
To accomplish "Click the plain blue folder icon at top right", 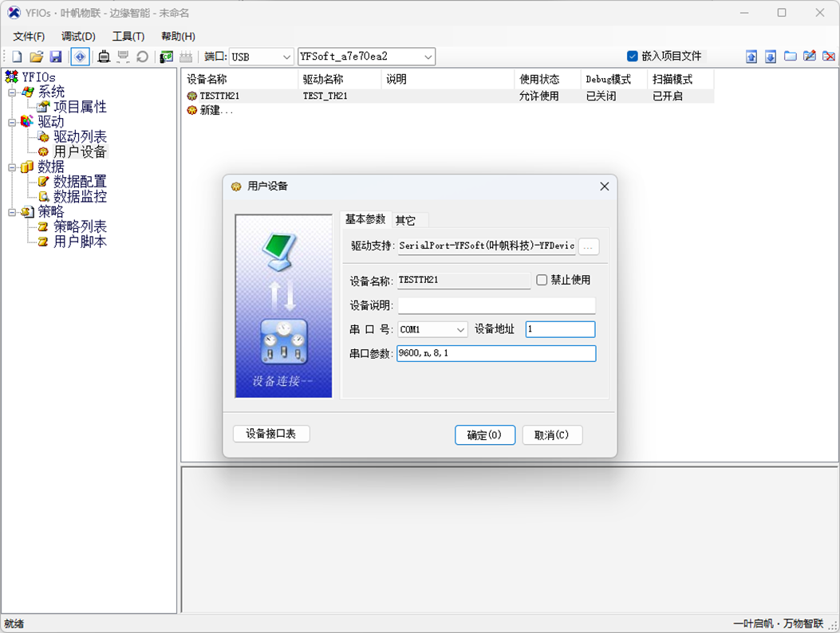I will [791, 56].
